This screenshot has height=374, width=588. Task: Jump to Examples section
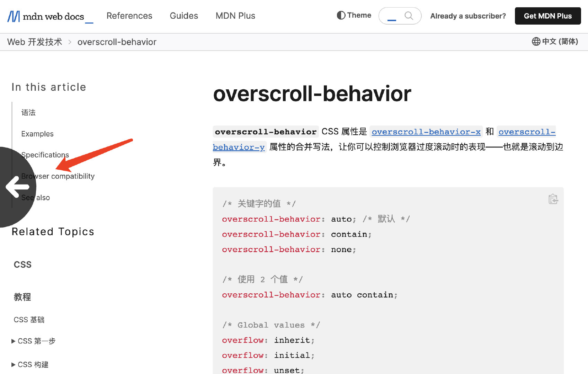[37, 134]
